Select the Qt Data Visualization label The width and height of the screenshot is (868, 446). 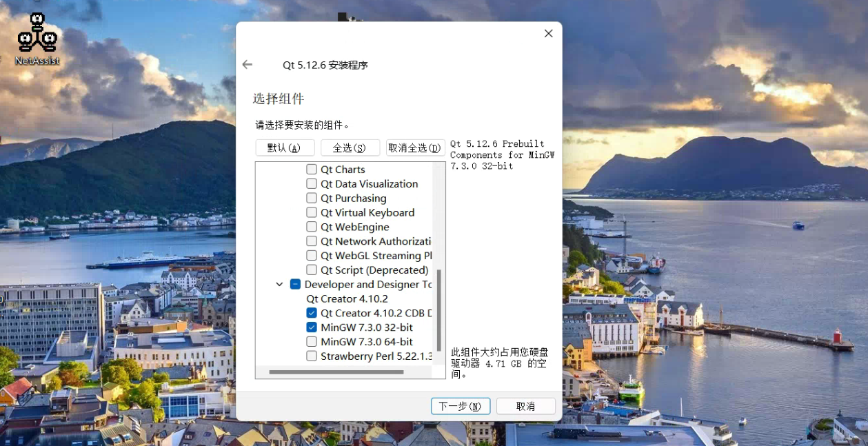370,184
